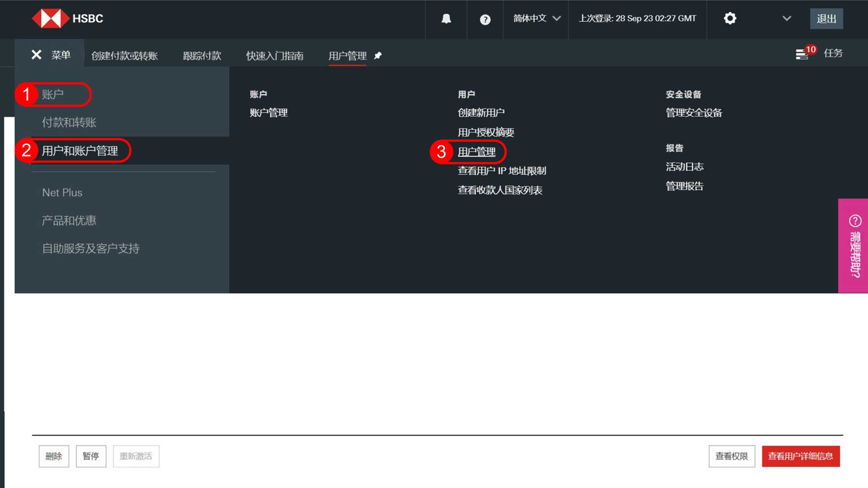The image size is (868, 488).
Task: Open 快速入门指南 from the top bar
Action: 274,55
